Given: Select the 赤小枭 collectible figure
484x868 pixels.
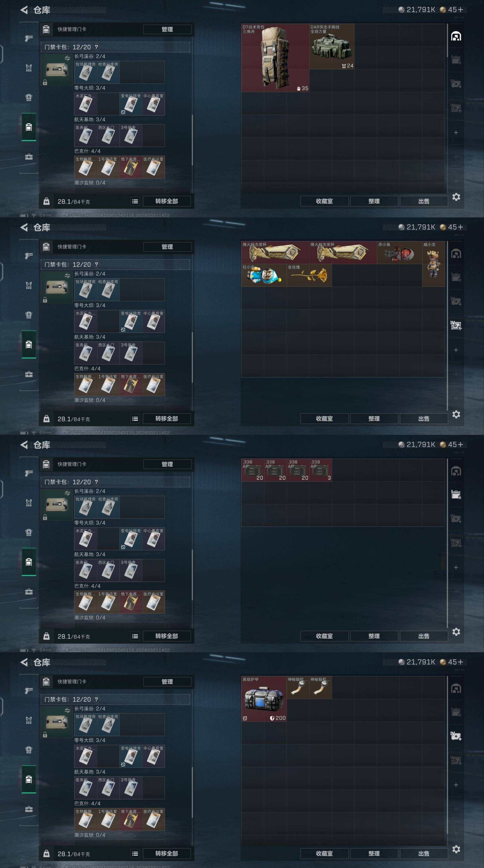Looking at the screenshot, I should point(400,253).
